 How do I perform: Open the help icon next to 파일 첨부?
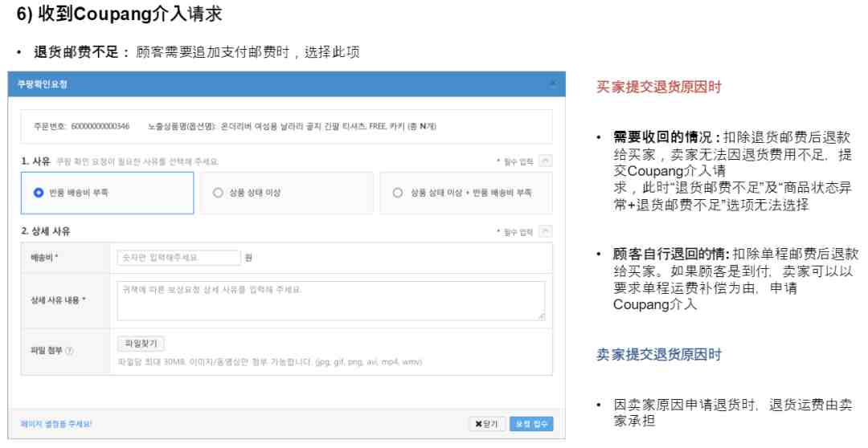tap(69, 351)
